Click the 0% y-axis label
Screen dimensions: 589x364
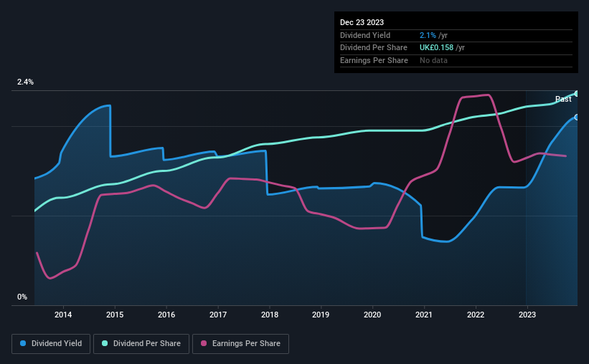[22, 297]
